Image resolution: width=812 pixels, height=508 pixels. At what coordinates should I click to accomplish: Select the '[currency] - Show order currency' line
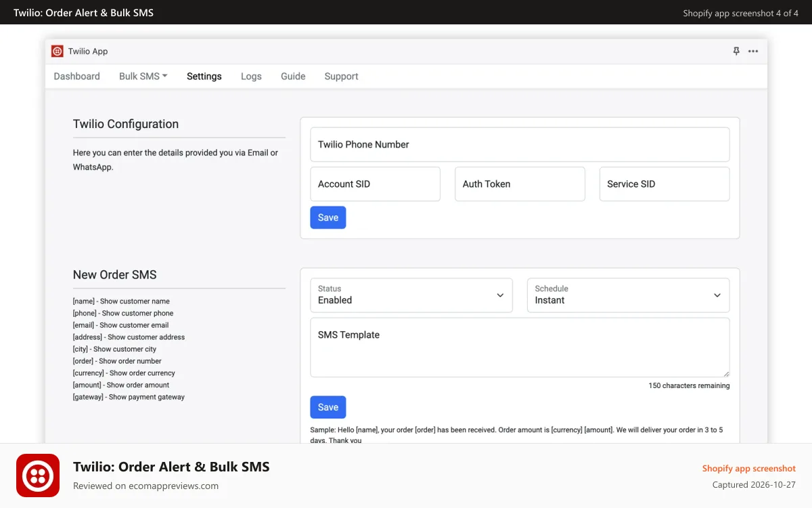124,373
